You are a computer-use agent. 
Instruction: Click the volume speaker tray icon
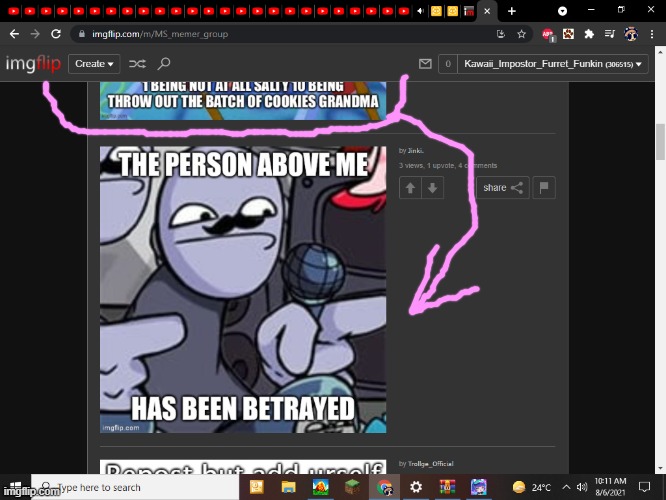coord(582,487)
